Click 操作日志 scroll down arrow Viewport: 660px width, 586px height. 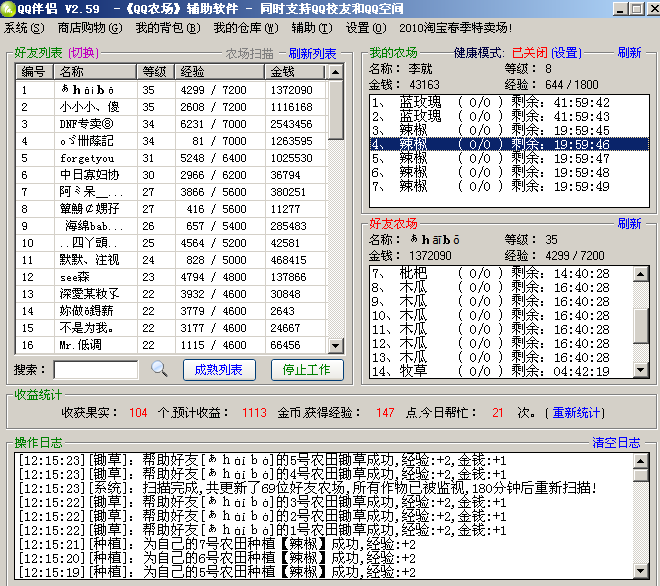click(x=641, y=571)
